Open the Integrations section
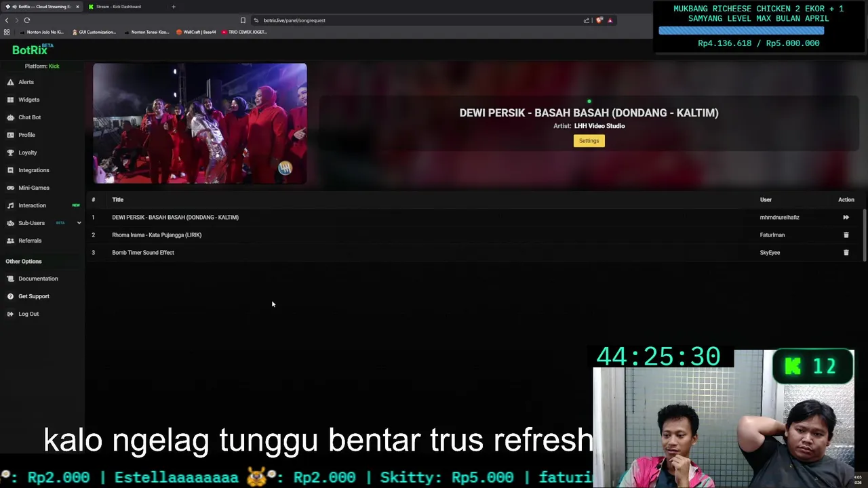 click(x=33, y=170)
